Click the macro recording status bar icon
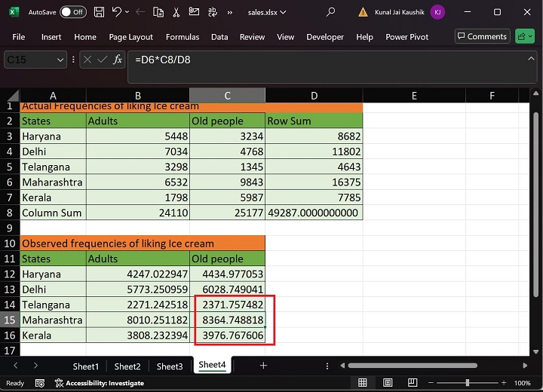Viewport: 543px width, 392px height. point(39,383)
